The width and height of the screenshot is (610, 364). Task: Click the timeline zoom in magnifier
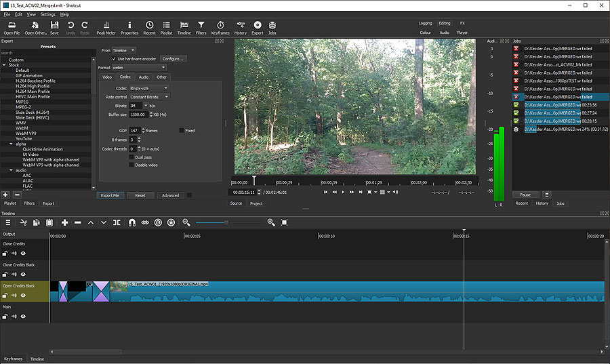pos(271,222)
